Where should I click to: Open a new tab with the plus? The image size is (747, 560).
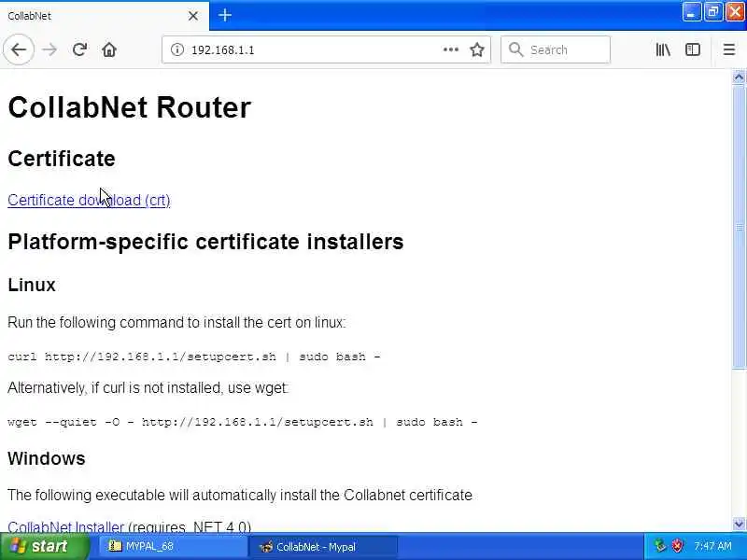[225, 15]
